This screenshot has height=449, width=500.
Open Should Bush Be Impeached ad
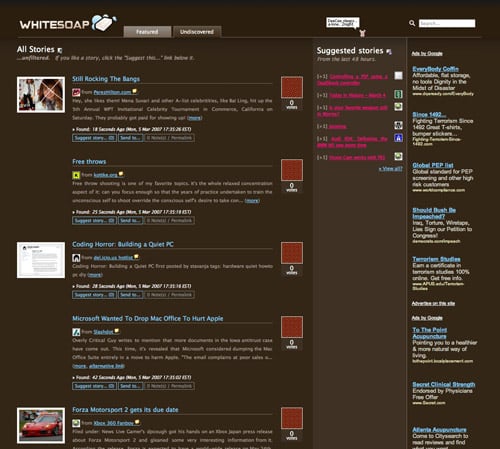434,213
